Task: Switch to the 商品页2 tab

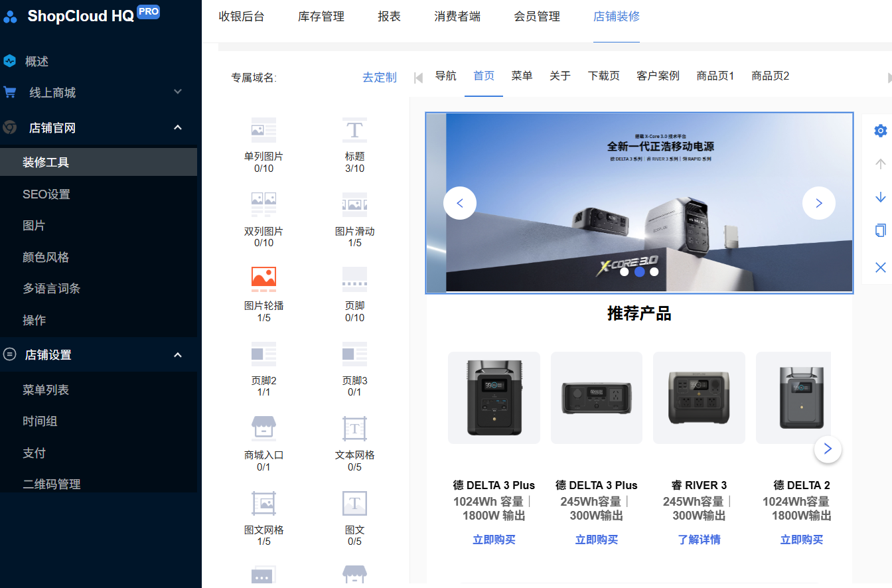Action: click(x=771, y=76)
